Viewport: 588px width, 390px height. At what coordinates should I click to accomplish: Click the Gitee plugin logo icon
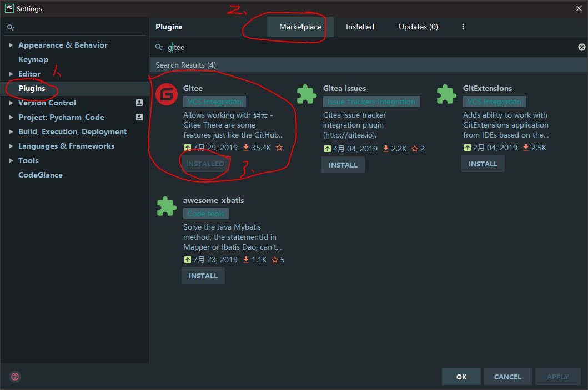click(x=167, y=94)
